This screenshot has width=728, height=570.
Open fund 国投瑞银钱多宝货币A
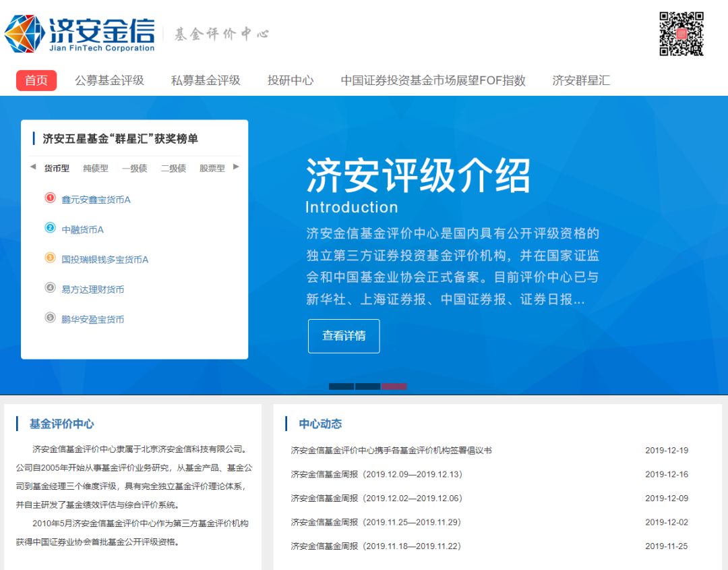pos(105,259)
